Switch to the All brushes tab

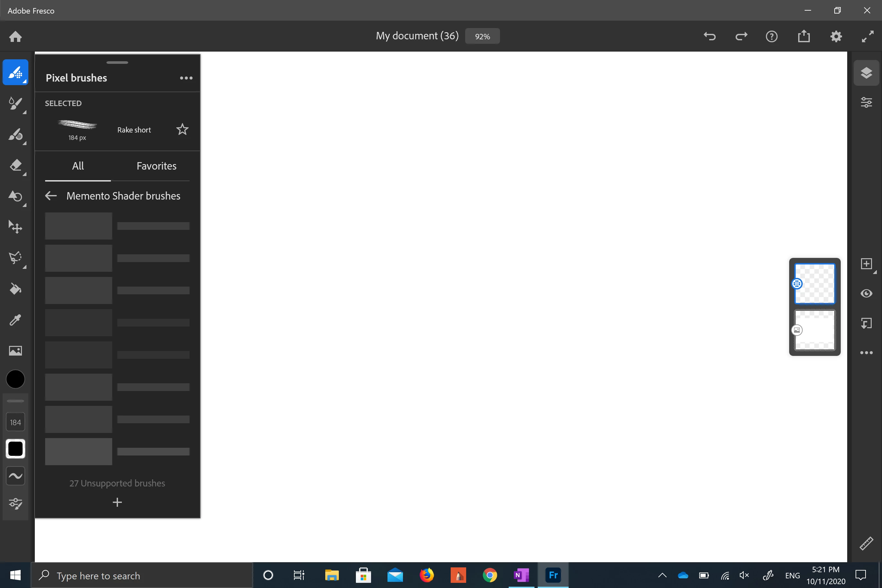78,166
